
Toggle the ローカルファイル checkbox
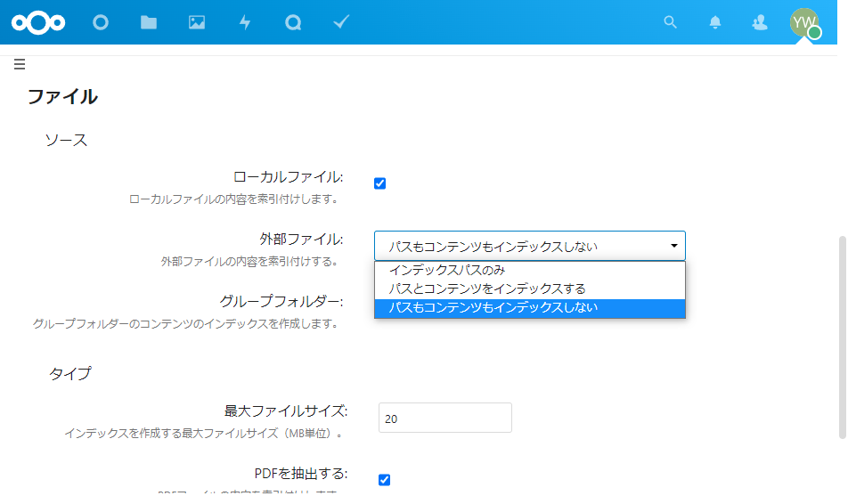coord(380,183)
